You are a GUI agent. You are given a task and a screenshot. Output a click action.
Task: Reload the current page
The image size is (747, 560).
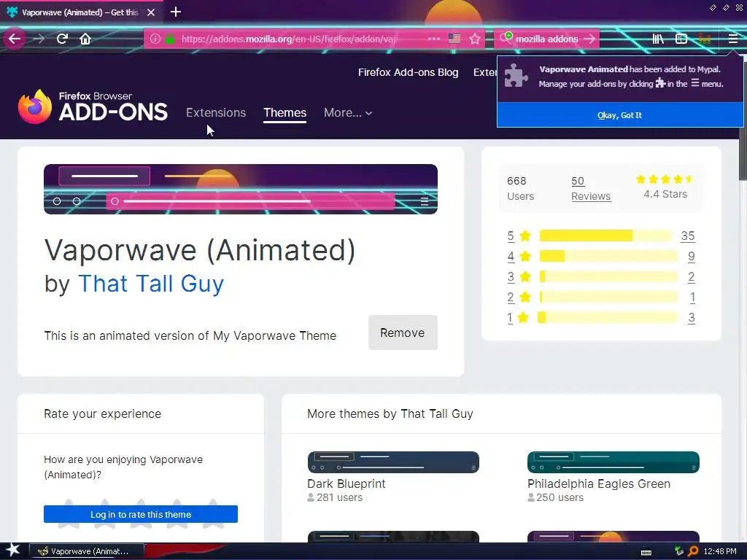(62, 39)
